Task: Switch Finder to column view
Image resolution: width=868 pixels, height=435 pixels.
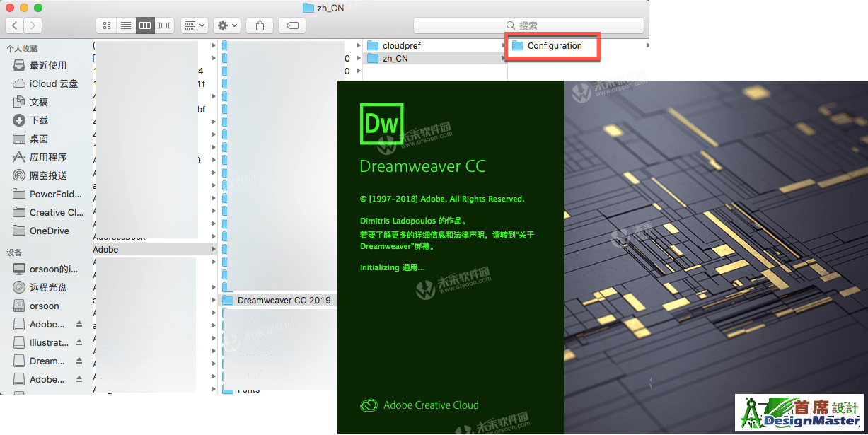Action: coord(145,25)
